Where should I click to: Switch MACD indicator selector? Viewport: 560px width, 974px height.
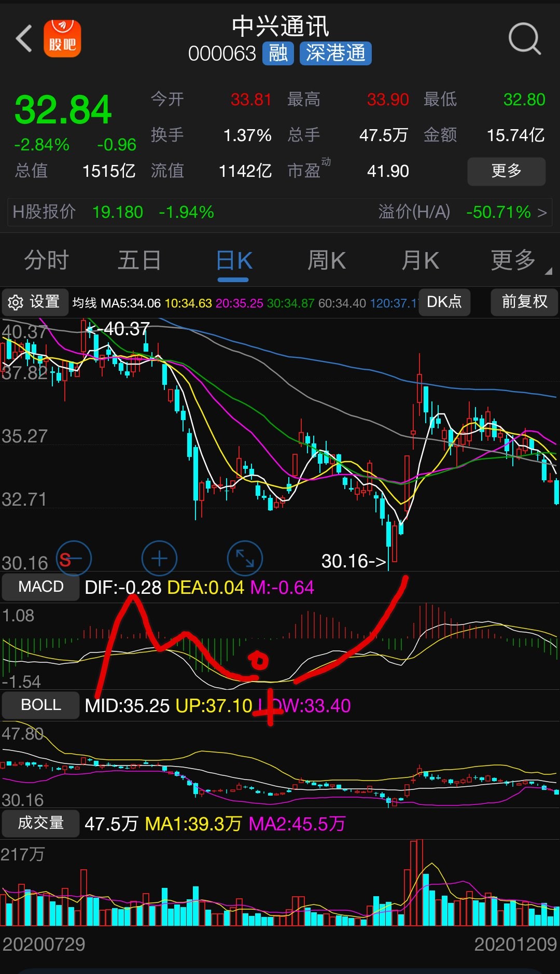click(40, 587)
